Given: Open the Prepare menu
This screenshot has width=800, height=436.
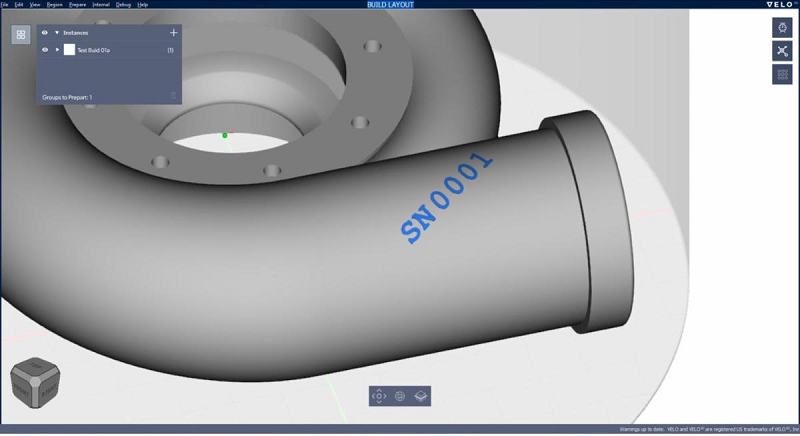Looking at the screenshot, I should [x=78, y=5].
